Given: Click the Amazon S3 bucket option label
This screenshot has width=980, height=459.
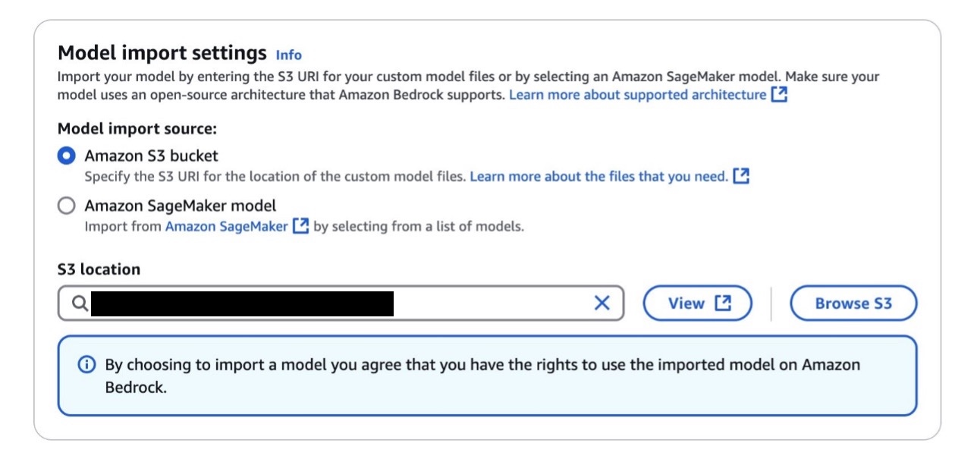Looking at the screenshot, I should point(151,156).
